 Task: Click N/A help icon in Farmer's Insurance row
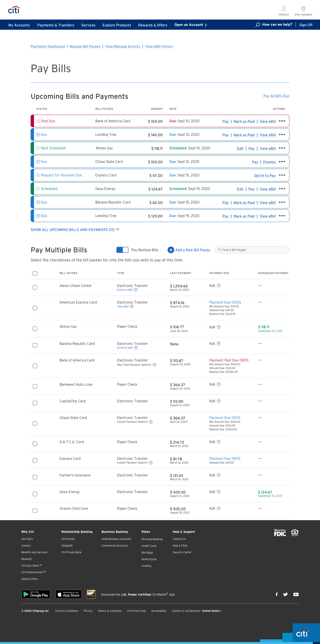219,475
